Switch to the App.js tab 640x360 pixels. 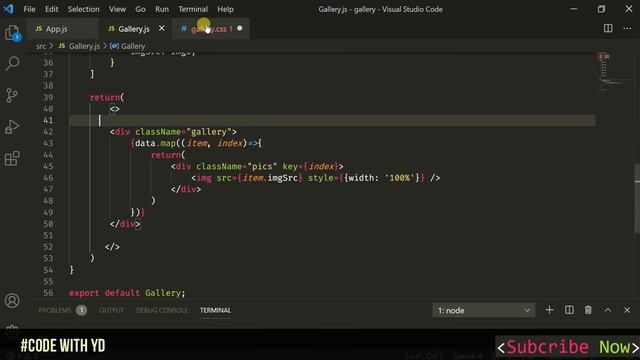click(x=61, y=29)
